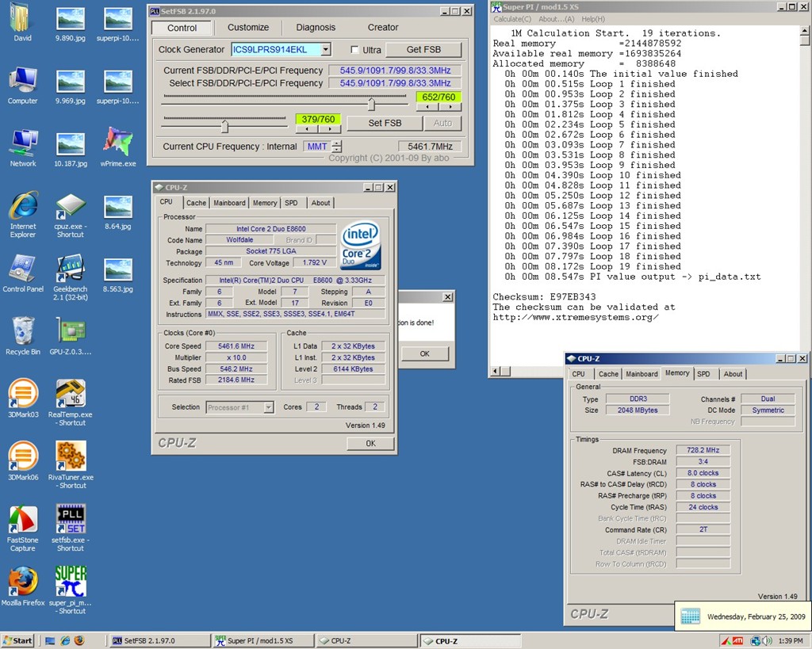Launch Mozilla Firefox desktop icon
This screenshot has height=649, width=812.
23,586
